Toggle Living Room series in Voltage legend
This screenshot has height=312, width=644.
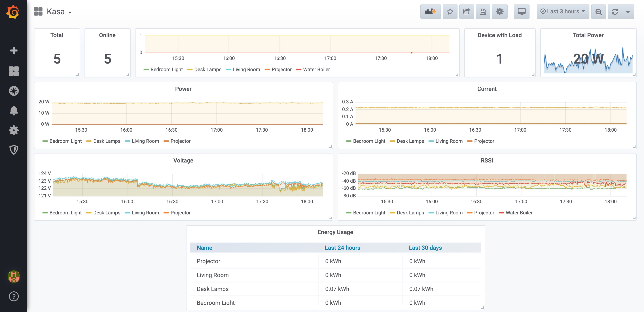click(145, 213)
